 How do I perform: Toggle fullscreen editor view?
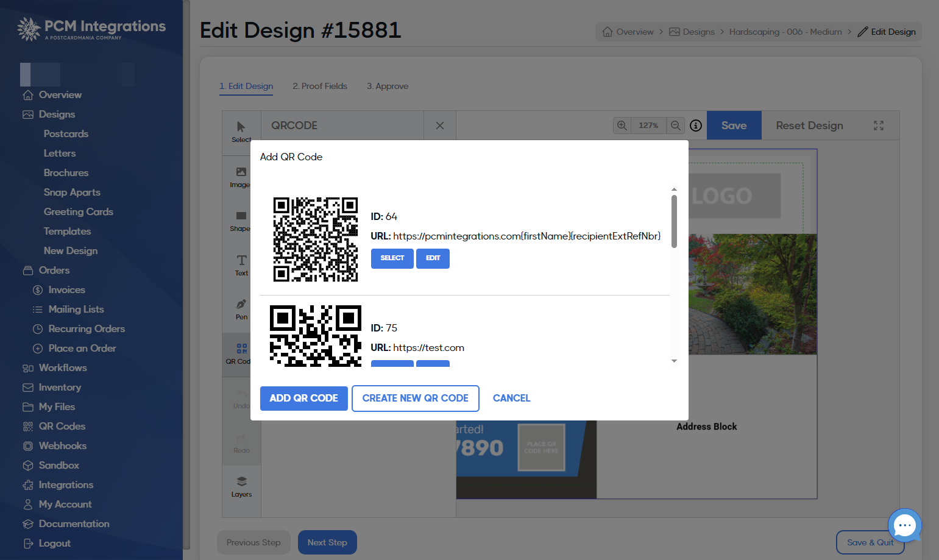[x=879, y=126]
